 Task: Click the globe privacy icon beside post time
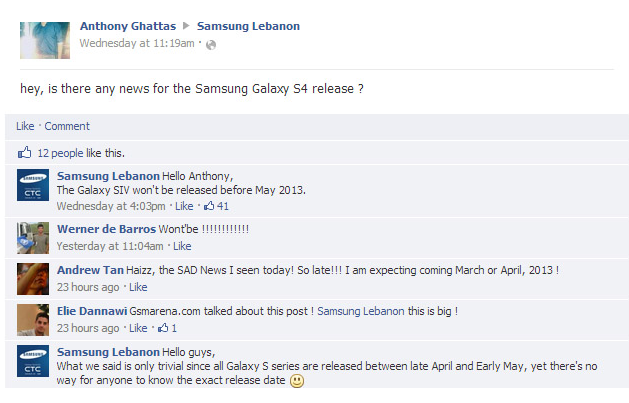pos(211,44)
